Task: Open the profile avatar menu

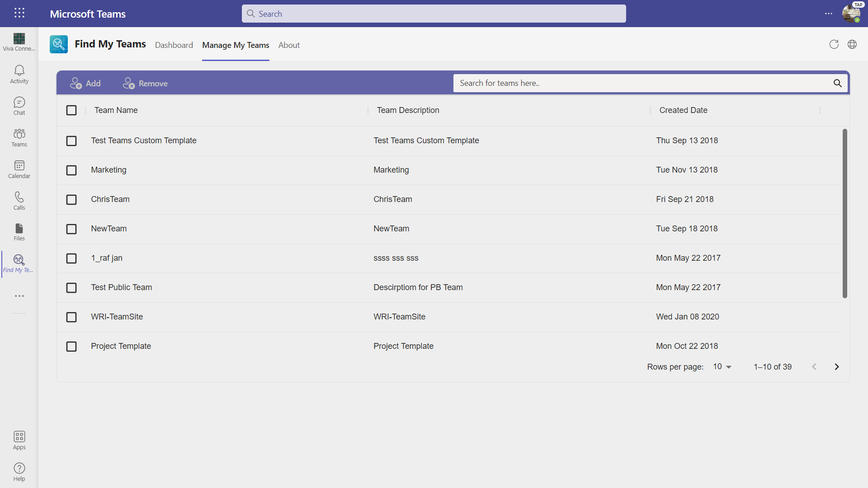Action: coord(851,14)
